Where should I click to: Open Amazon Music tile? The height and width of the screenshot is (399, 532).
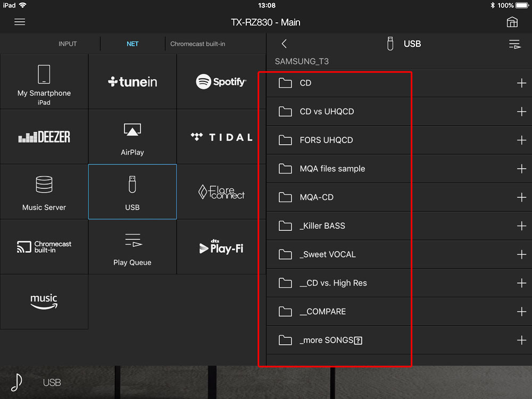tap(44, 302)
